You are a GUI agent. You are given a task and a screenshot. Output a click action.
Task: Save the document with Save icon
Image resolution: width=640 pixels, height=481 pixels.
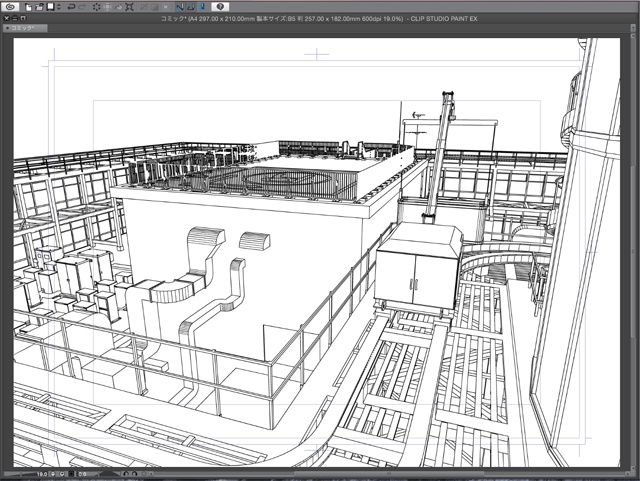pyautogui.click(x=50, y=7)
